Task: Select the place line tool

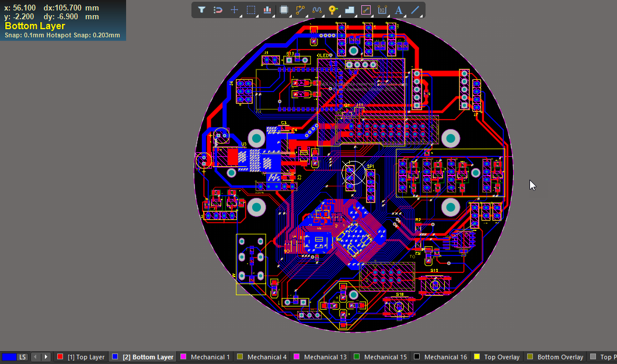Action: (415, 10)
